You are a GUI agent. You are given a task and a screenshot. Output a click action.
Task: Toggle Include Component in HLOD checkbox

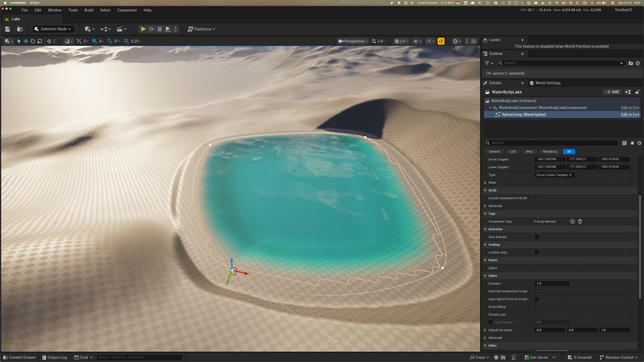(537, 198)
